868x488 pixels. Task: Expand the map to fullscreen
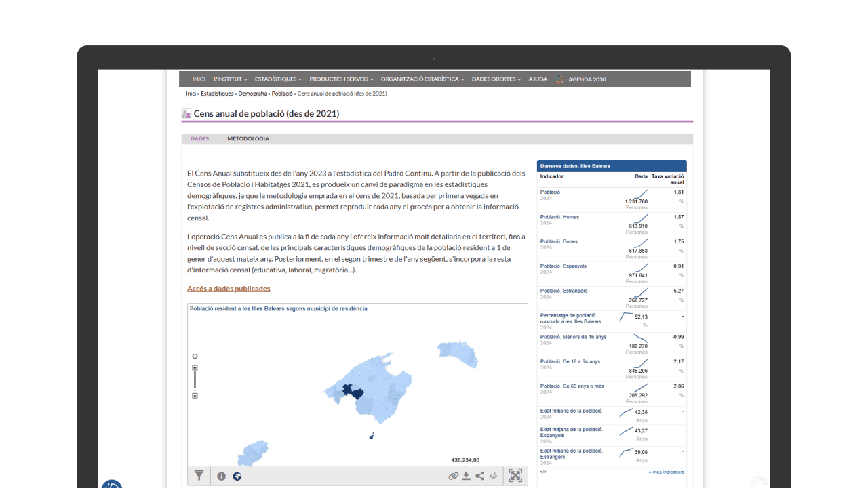click(515, 476)
